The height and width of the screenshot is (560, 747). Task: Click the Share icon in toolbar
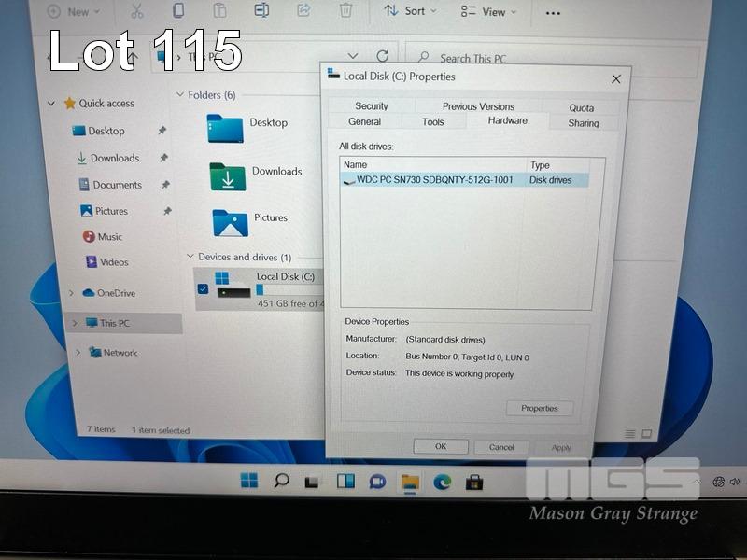303,11
